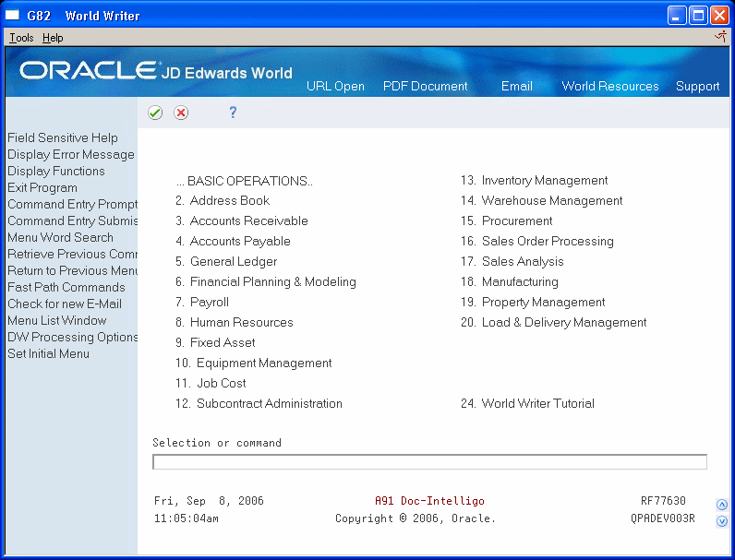Screen dimensions: 735x560
Task: Click the runner icon in the menu bar
Action: point(721,37)
